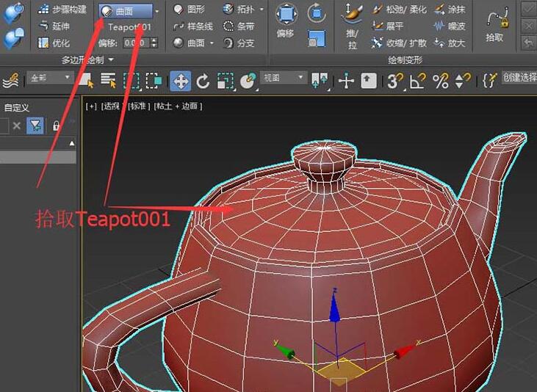This screenshot has width=537, height=392.
Task: Activate the select and rotate tool
Action: 203,81
